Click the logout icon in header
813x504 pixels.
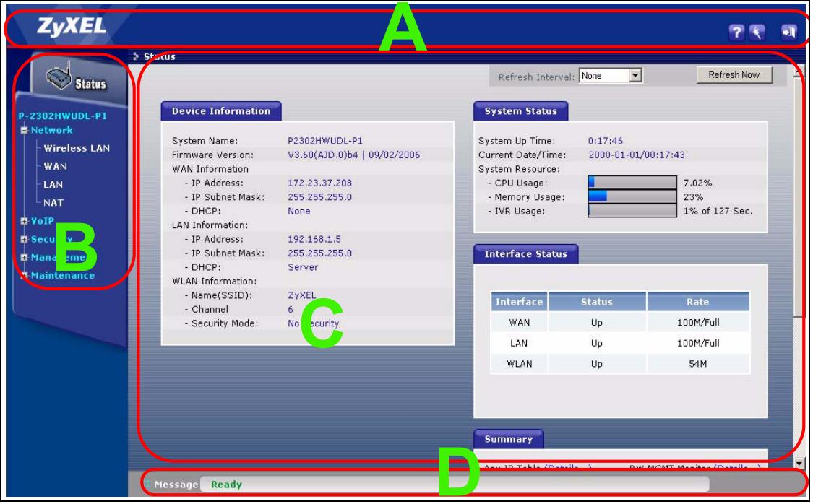point(791,32)
